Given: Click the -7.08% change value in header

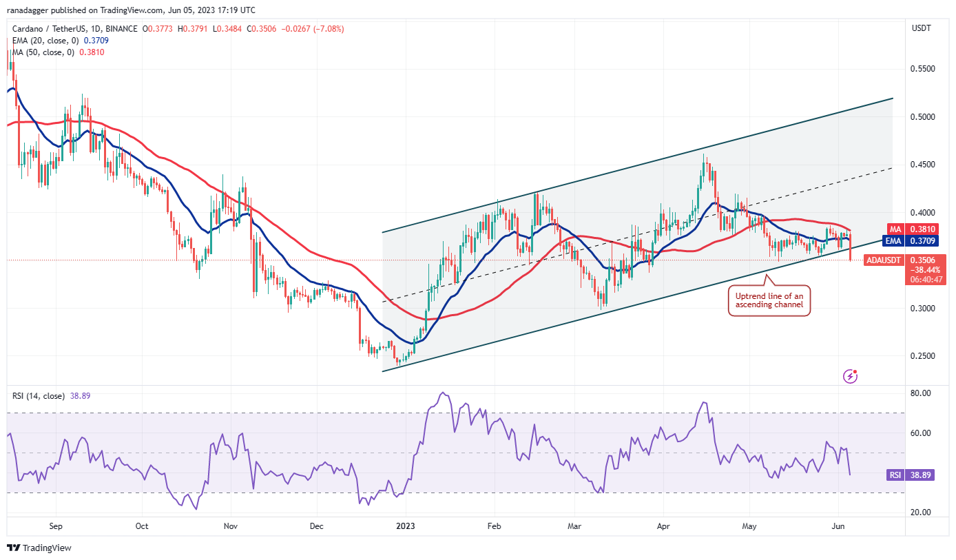Looking at the screenshot, I should 329,29.
